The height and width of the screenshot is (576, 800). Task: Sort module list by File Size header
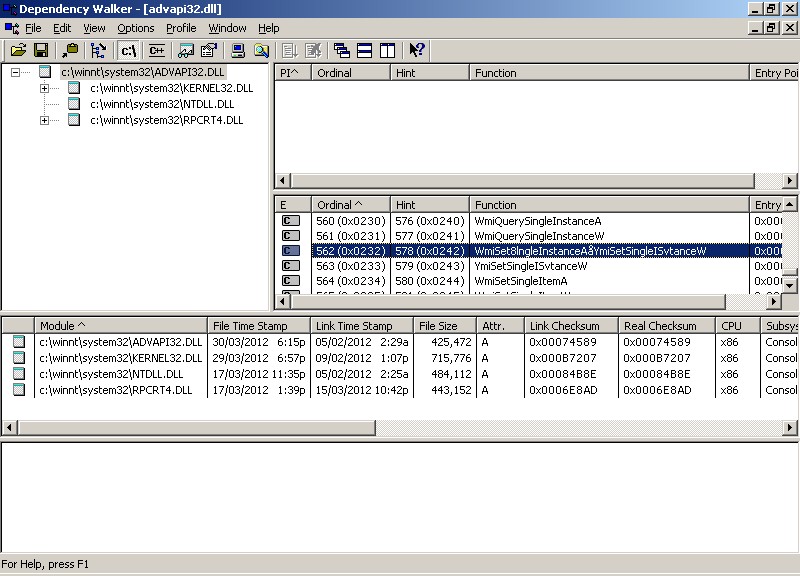point(445,326)
